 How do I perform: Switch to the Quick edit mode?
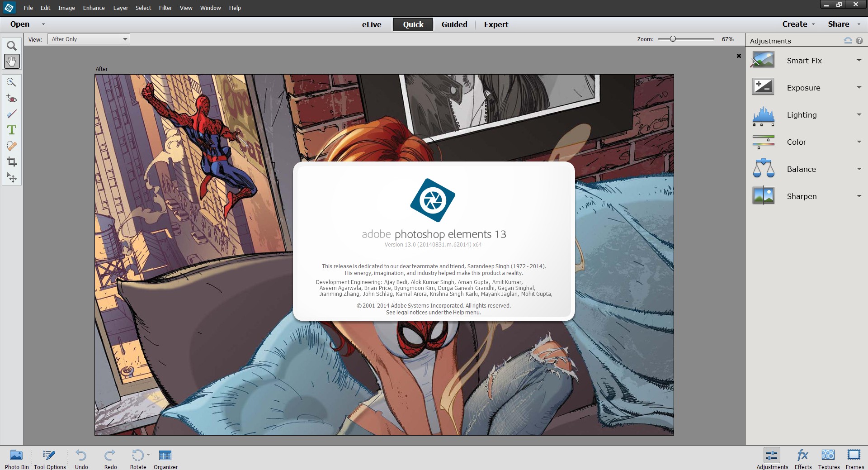coord(413,24)
